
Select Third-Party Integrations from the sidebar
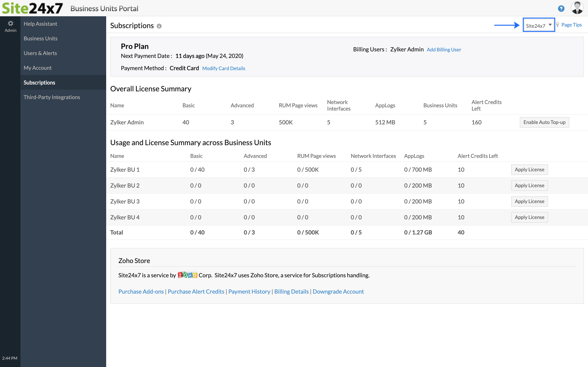click(52, 97)
